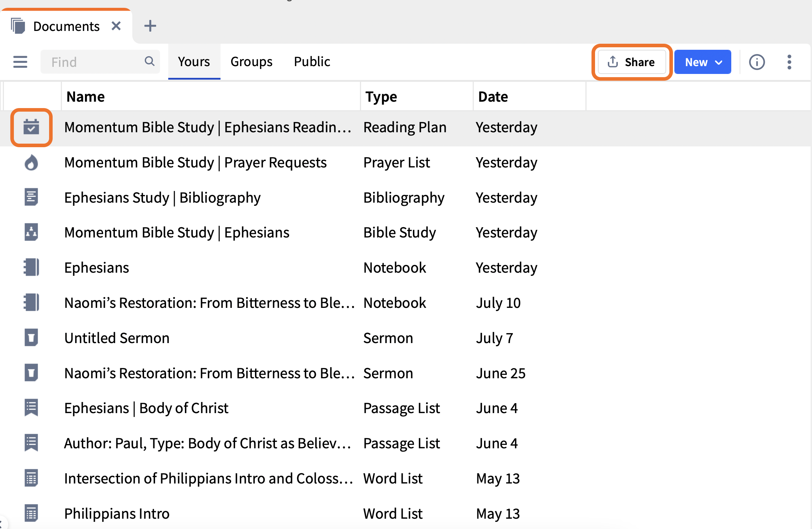The height and width of the screenshot is (529, 812).
Task: Open the info panel icon
Action: pyautogui.click(x=757, y=62)
